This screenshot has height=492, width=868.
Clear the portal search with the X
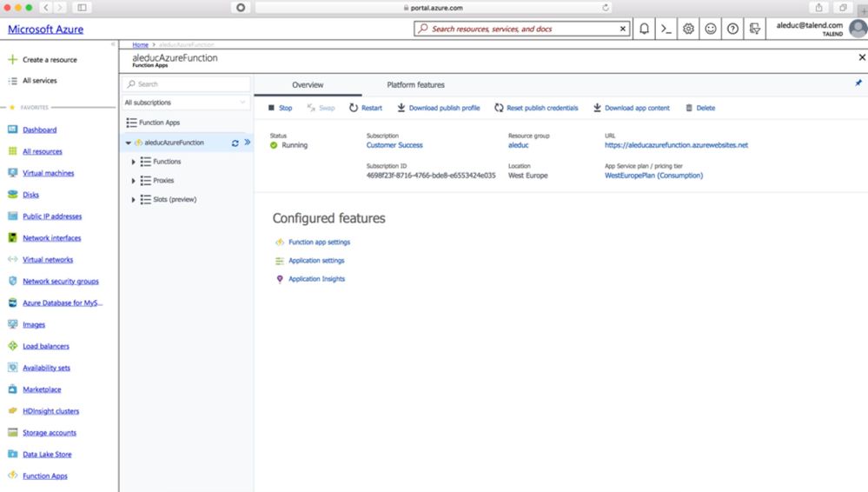pyautogui.click(x=623, y=29)
